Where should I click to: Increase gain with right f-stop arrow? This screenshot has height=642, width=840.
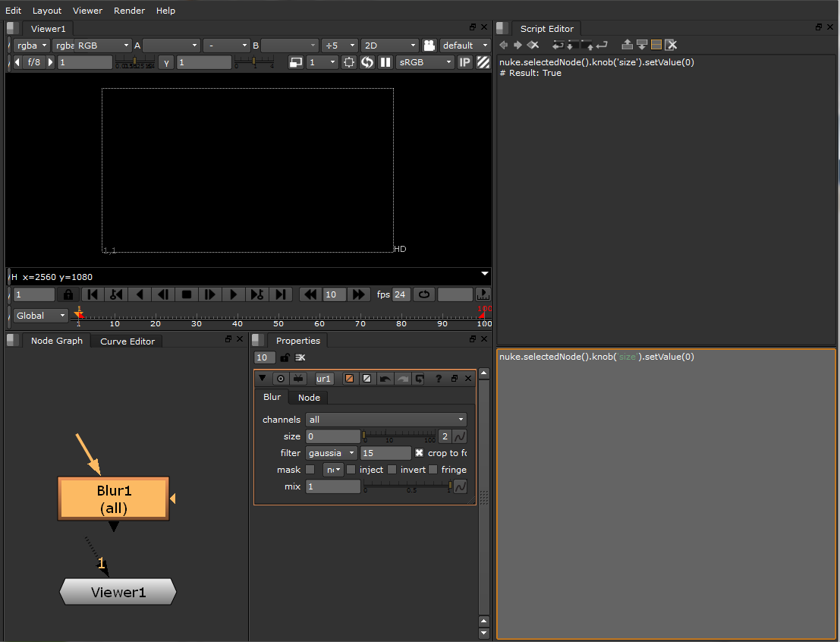point(50,62)
